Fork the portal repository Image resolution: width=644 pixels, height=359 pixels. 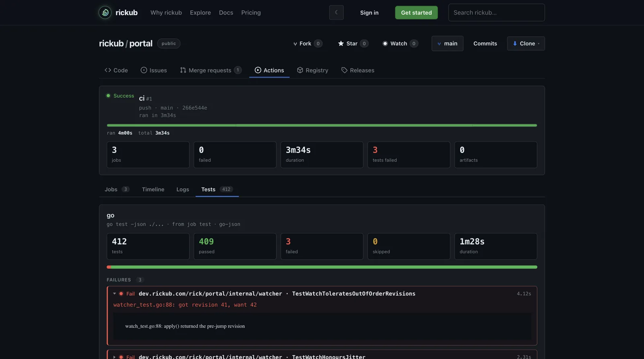click(x=308, y=43)
